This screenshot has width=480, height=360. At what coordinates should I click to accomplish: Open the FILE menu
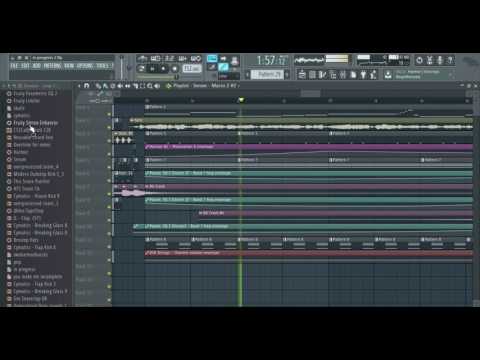(x=14, y=66)
